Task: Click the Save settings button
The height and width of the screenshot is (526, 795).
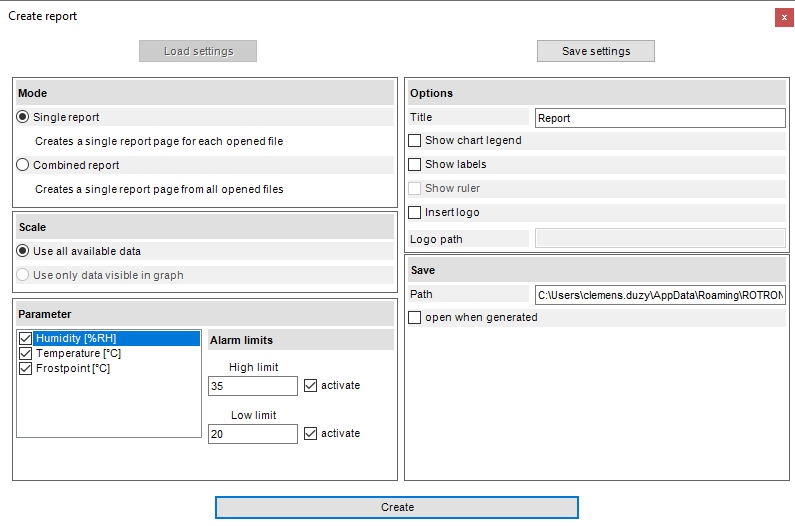Action: [595, 51]
